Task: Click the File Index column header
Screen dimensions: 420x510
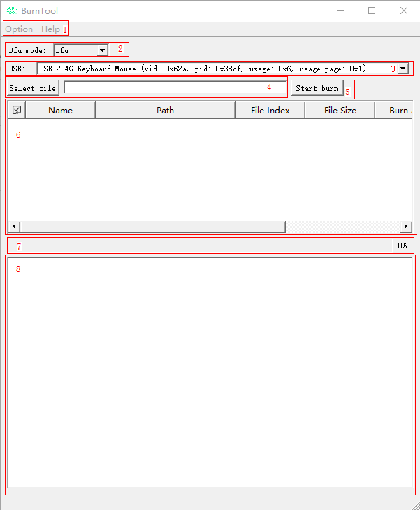Action: 270,110
